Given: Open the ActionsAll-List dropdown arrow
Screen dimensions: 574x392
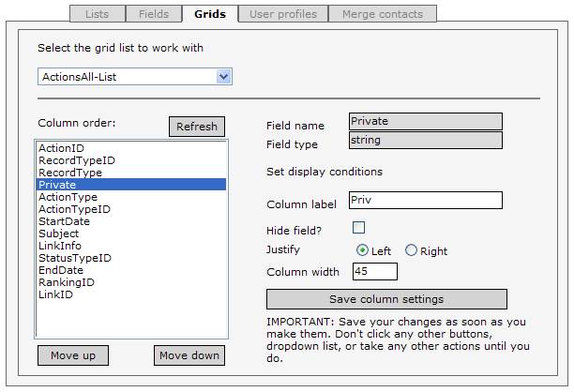Looking at the screenshot, I should tap(223, 77).
